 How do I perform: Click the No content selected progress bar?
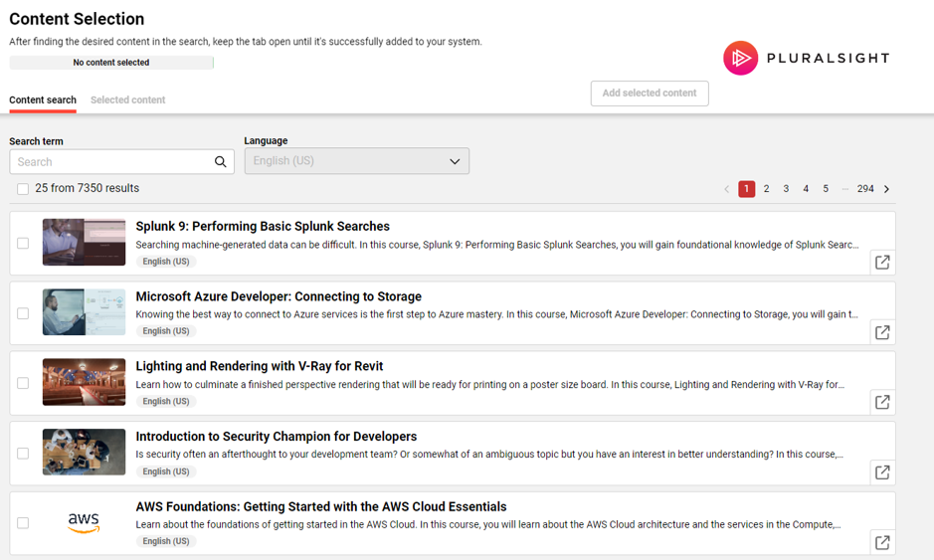click(x=111, y=63)
